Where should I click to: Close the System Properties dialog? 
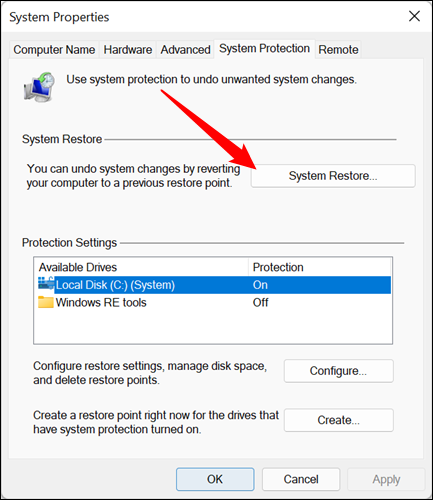coord(414,16)
